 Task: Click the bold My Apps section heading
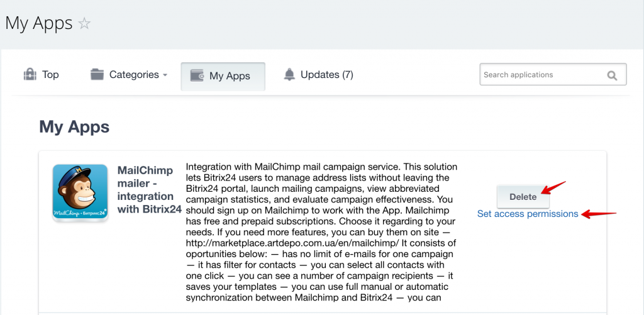pyautogui.click(x=74, y=127)
